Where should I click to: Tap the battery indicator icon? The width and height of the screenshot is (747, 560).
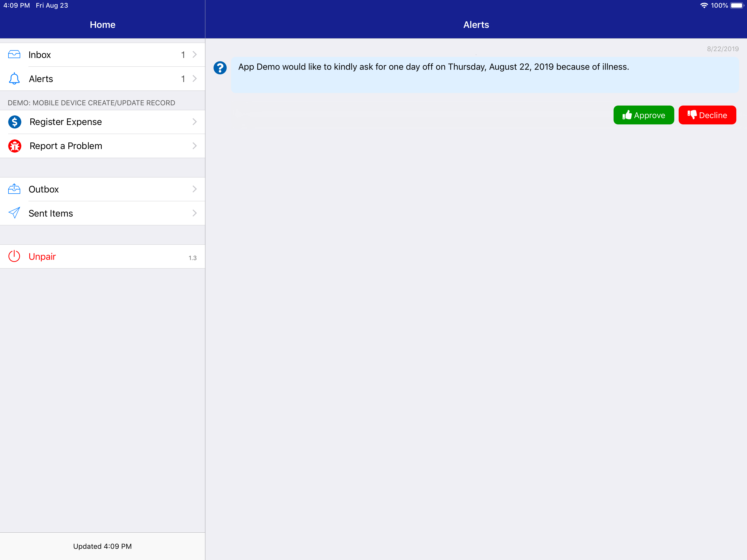pyautogui.click(x=737, y=5)
